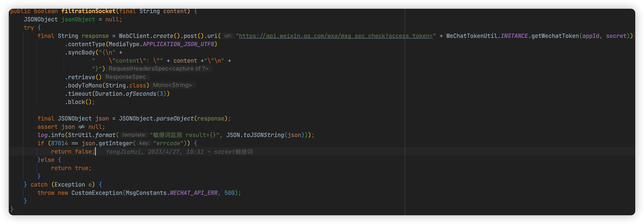Click the bodyToMono method call
Image resolution: width=644 pixels, height=224 pixels.
coord(85,86)
